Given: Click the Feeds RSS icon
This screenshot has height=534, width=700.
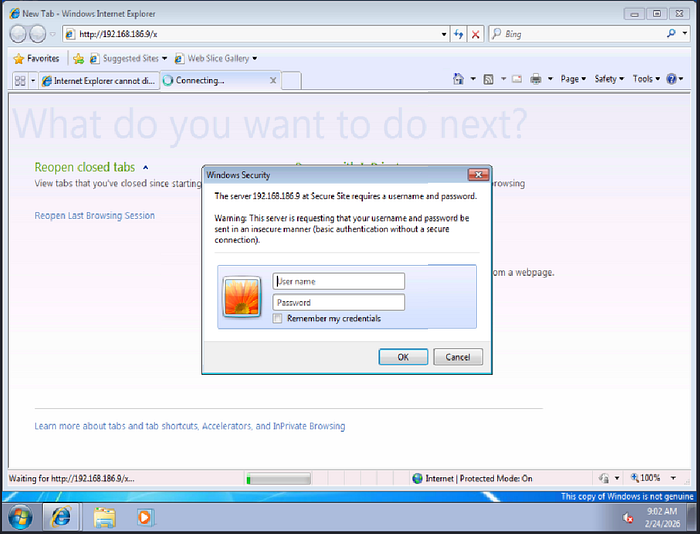Looking at the screenshot, I should 489,79.
